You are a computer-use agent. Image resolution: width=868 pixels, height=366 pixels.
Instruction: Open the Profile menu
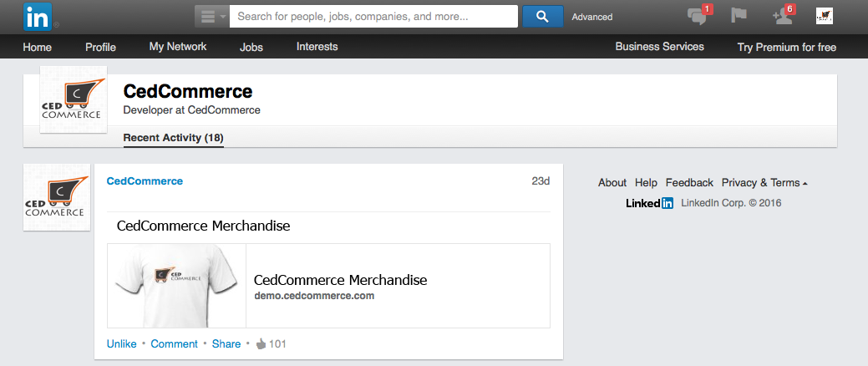tap(100, 47)
